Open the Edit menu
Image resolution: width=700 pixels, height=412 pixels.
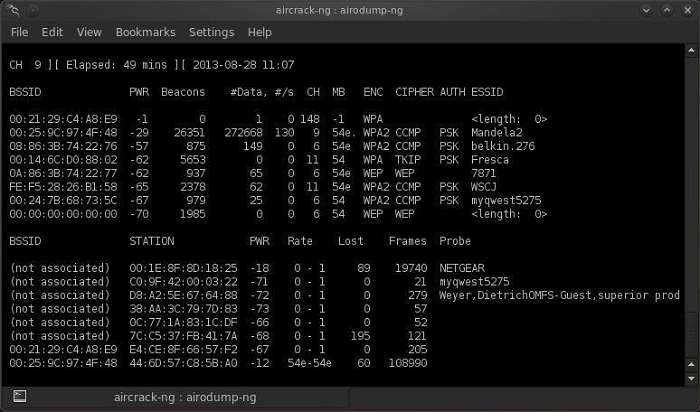[x=52, y=32]
